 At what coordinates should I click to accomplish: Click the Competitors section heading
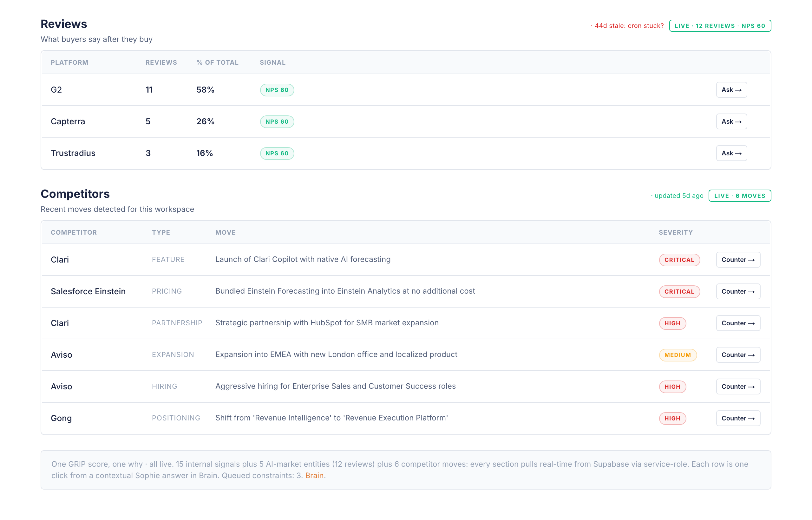[75, 194]
